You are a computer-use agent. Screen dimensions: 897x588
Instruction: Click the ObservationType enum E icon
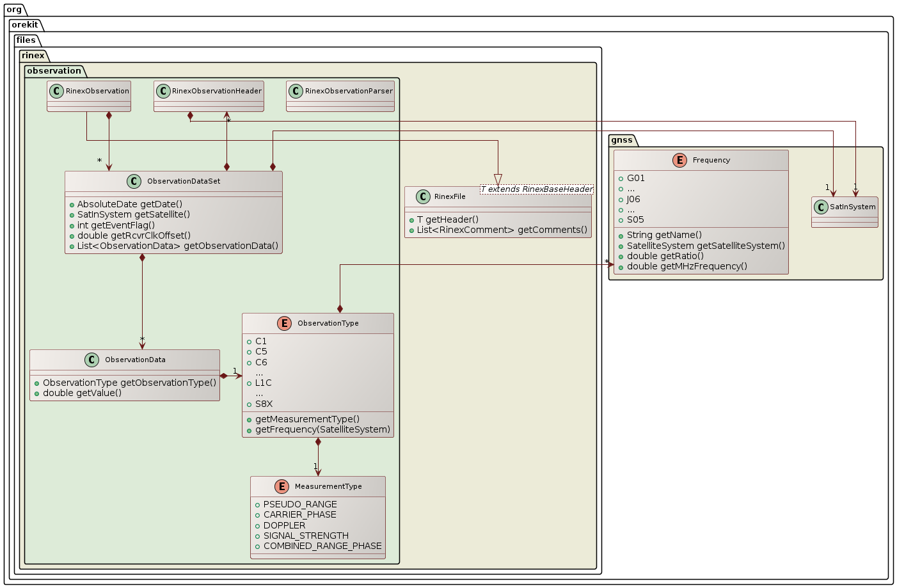pos(285,324)
